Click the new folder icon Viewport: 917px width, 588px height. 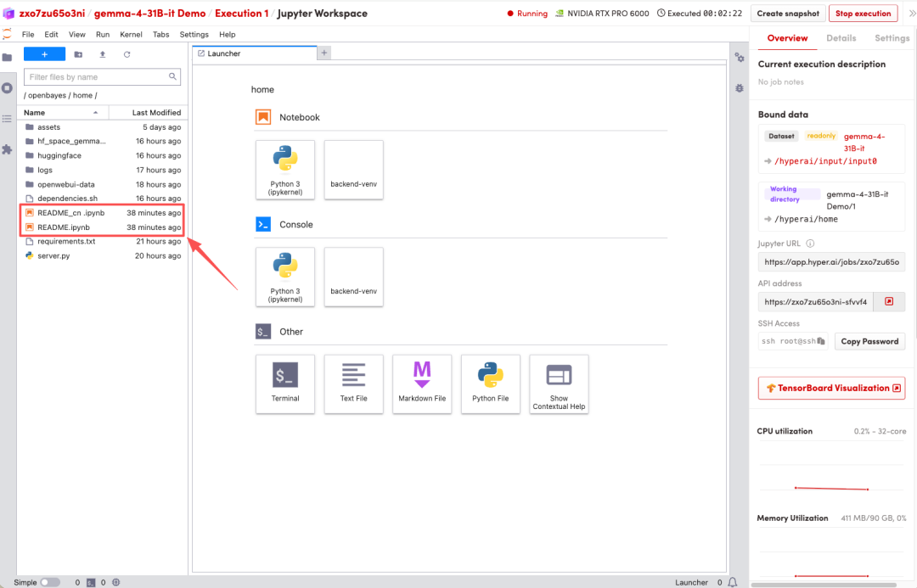(78, 54)
